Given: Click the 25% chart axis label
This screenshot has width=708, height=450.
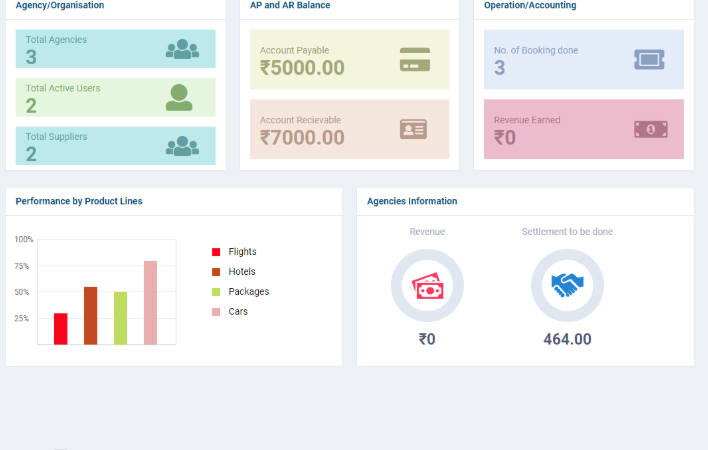Looking at the screenshot, I should point(22,318).
